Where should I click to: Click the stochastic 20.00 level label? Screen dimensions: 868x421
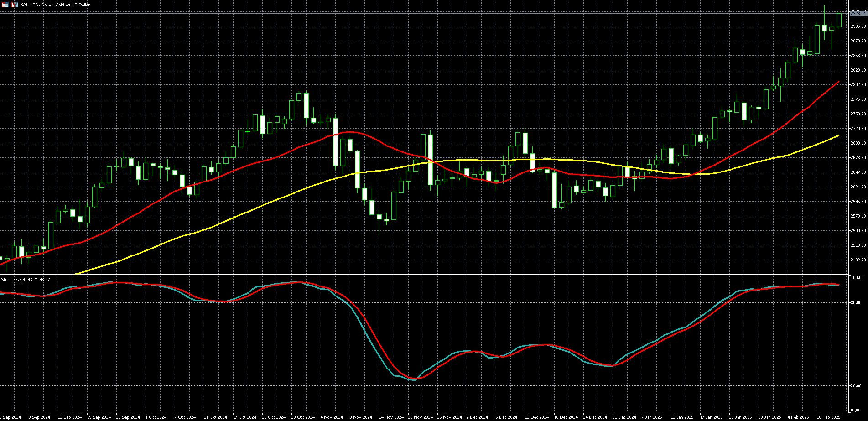856,386
